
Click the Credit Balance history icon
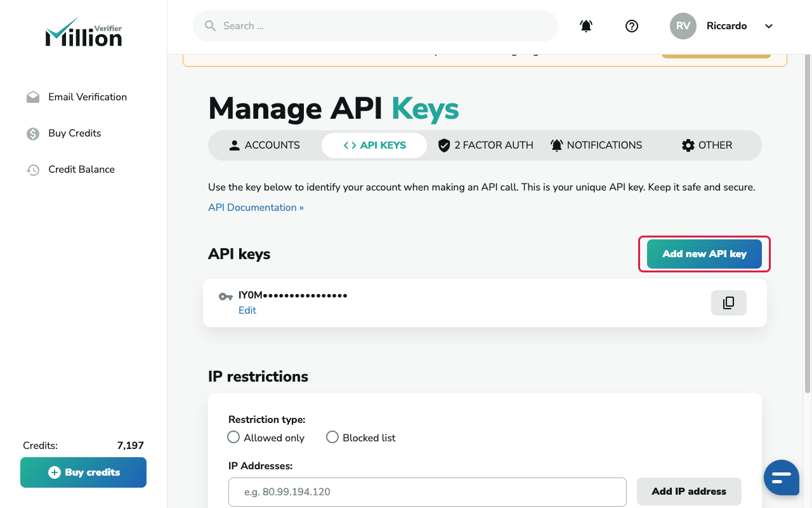[x=33, y=170]
